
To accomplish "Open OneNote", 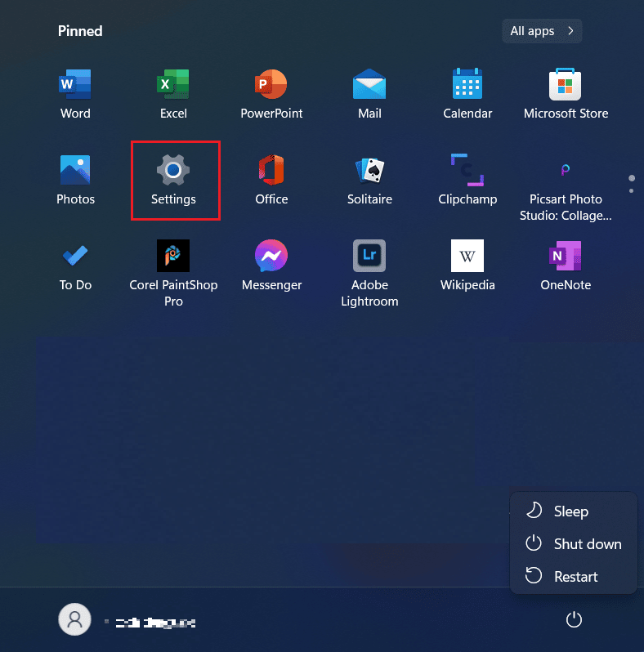I will tap(566, 266).
